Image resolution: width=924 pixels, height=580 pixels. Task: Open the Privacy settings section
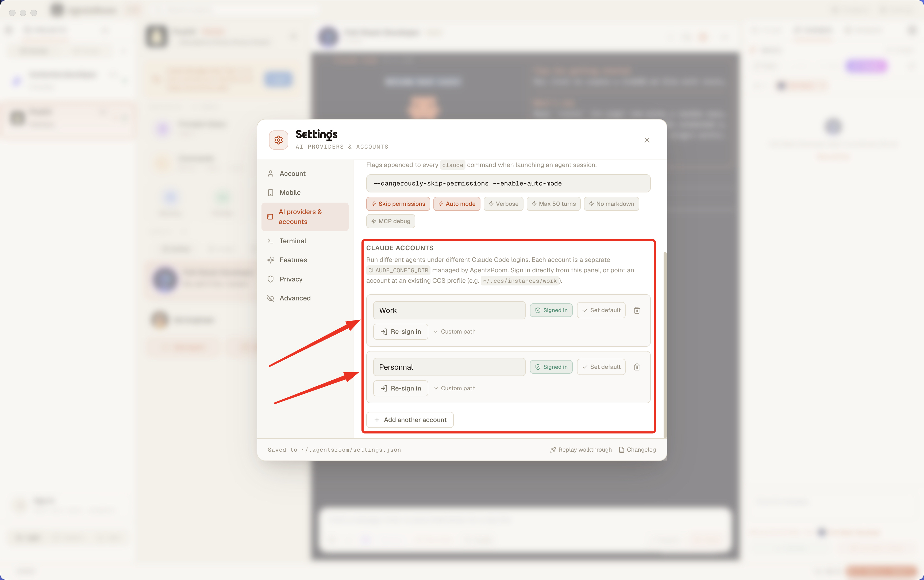pos(305,279)
